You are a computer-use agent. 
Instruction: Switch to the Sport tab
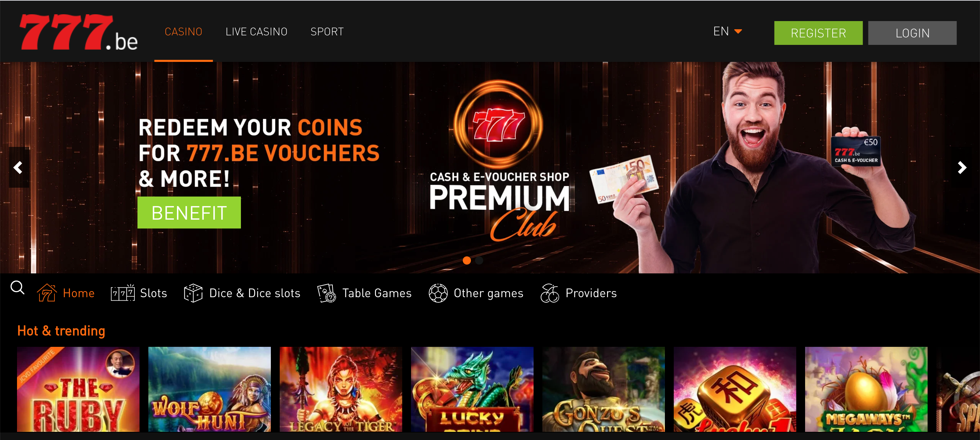(327, 32)
